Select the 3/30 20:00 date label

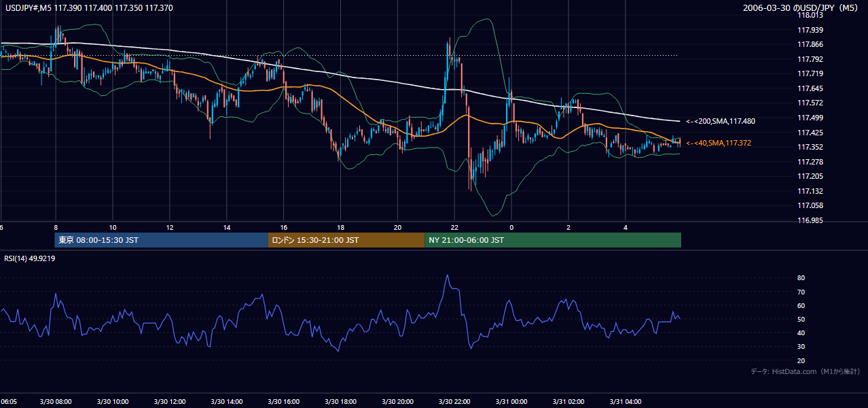[398, 401]
